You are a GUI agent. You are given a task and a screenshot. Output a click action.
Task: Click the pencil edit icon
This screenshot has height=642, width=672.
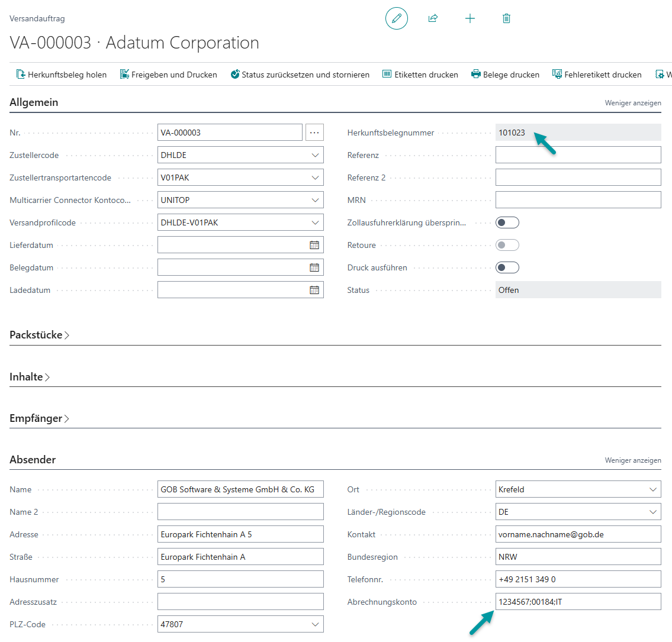point(397,18)
